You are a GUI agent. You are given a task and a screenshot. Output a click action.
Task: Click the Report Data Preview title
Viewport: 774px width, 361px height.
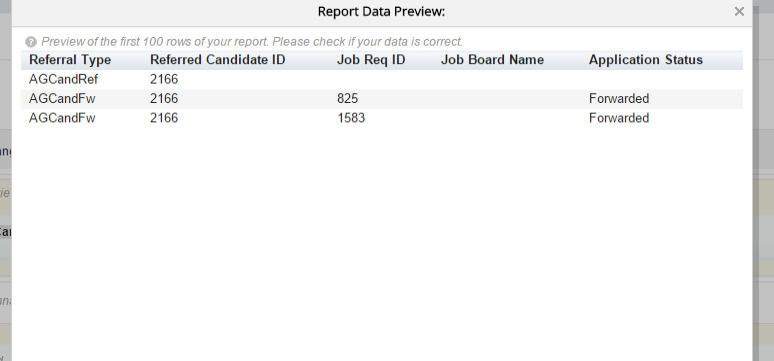pos(381,11)
